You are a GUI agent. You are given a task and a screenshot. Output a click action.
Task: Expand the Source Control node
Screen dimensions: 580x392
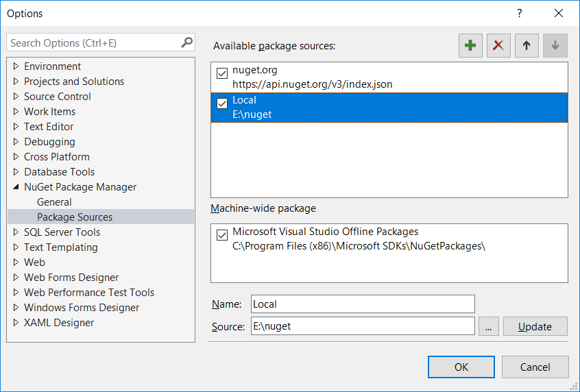tap(16, 97)
